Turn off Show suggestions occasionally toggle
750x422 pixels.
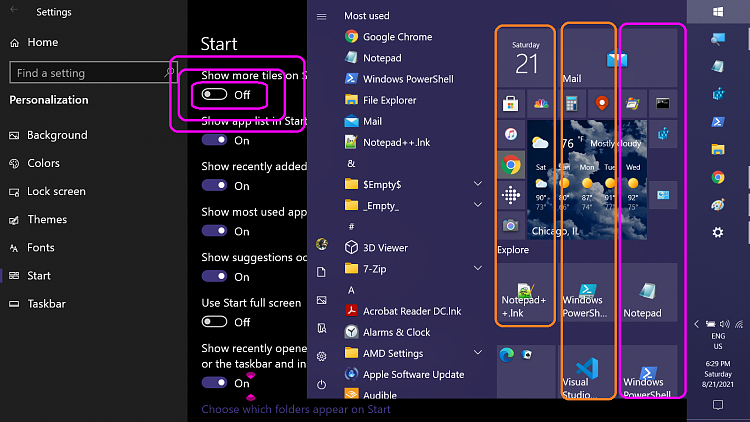[x=214, y=276]
